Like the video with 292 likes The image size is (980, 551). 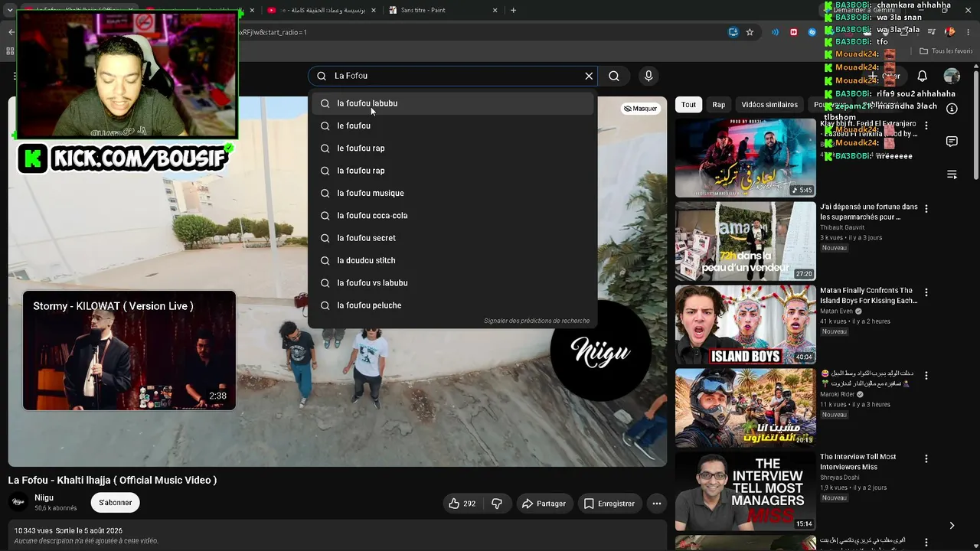pos(462,504)
